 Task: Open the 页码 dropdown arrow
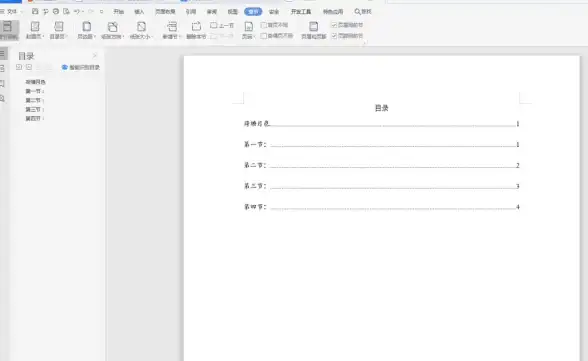point(254,36)
